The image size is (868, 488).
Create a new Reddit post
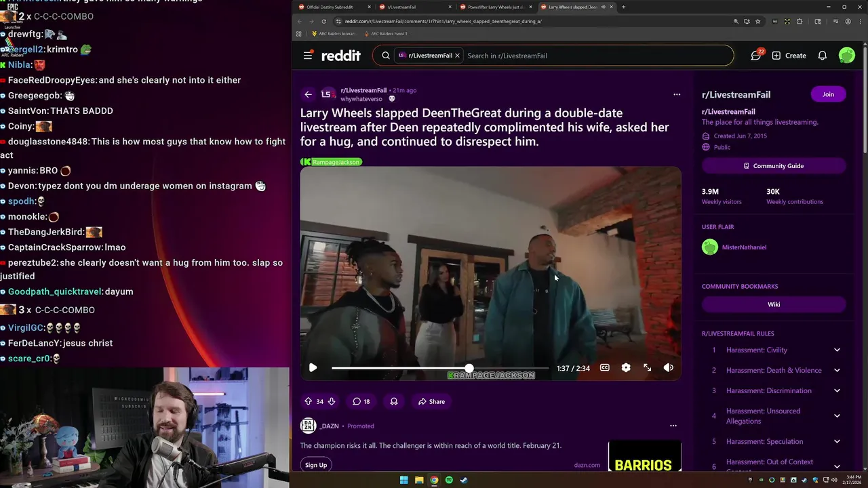789,56
